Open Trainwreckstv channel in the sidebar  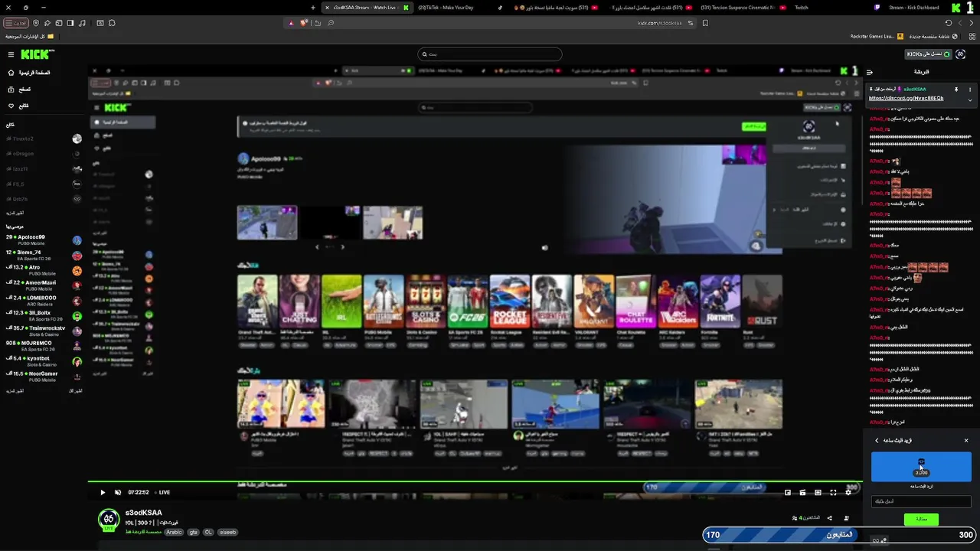coord(43,331)
